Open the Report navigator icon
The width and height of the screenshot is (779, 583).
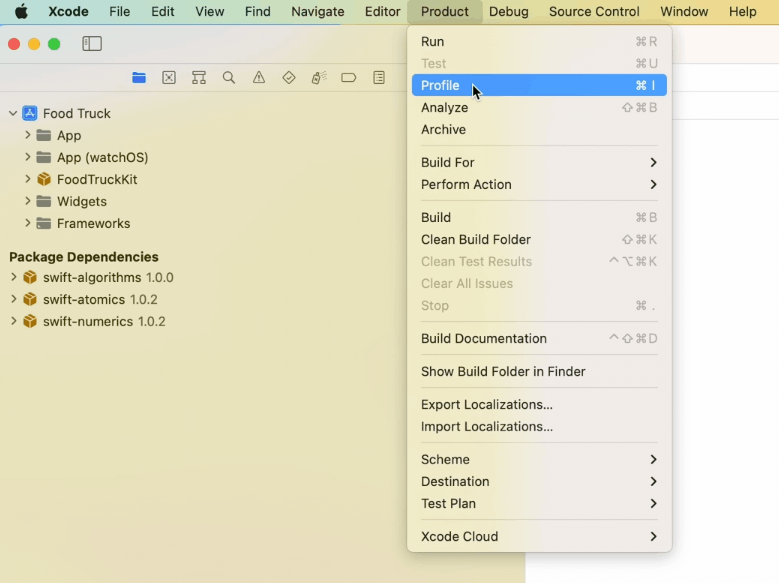pyautogui.click(x=379, y=78)
